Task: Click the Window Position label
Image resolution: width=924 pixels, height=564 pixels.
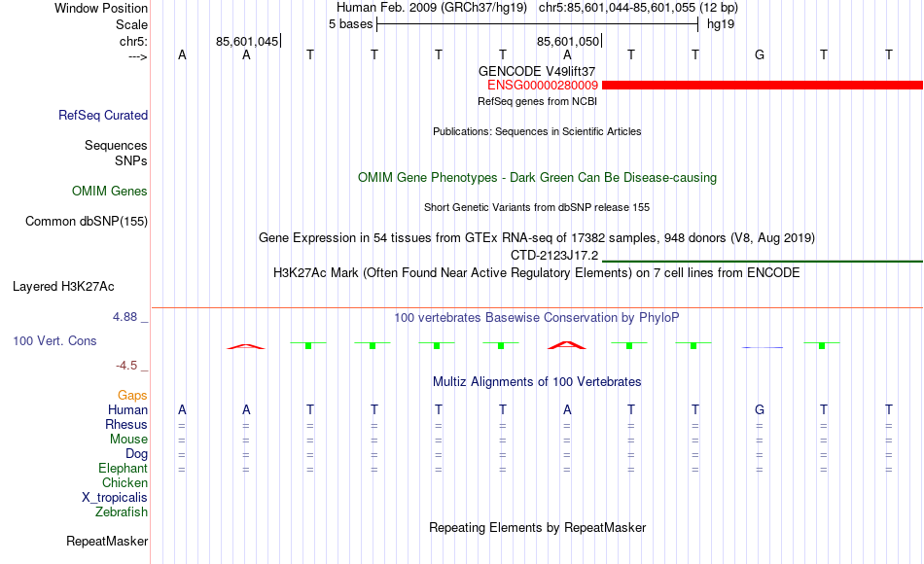Action: 101,8
